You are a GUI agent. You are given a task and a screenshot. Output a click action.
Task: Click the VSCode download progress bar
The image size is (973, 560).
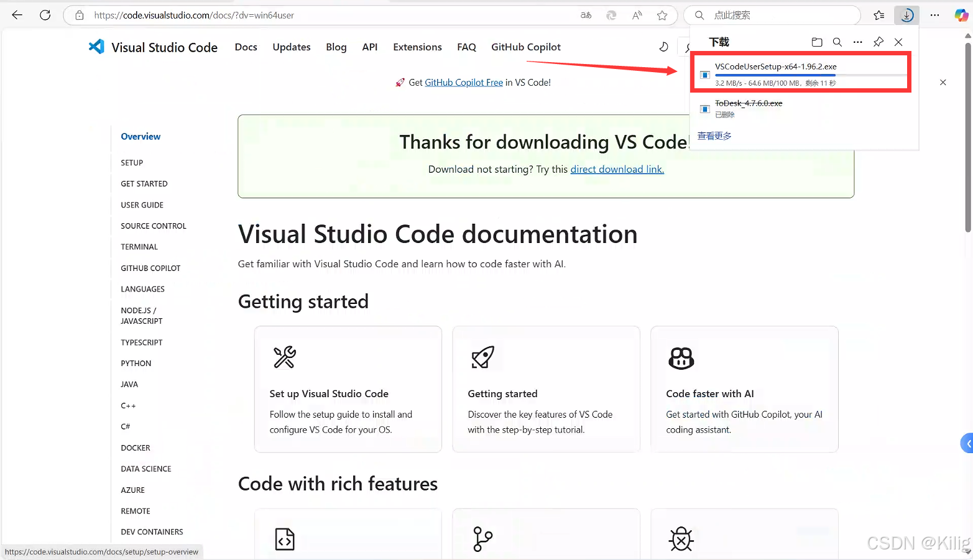[x=810, y=75]
